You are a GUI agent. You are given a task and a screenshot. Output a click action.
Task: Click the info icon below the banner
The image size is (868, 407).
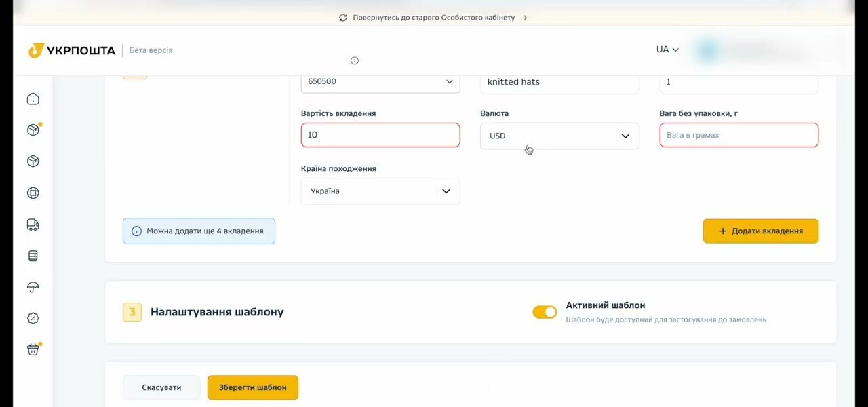(354, 60)
